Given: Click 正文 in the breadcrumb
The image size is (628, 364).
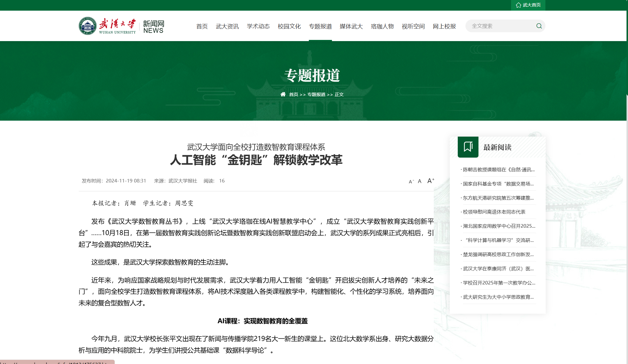Looking at the screenshot, I should pyautogui.click(x=339, y=94).
